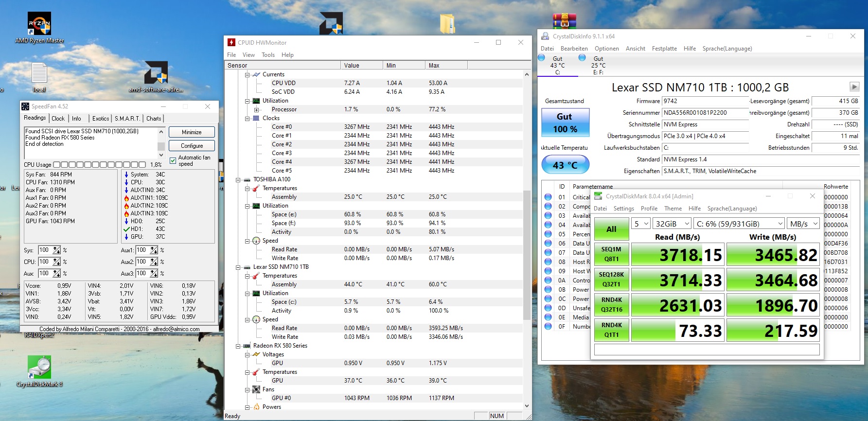Screen dimensions: 868x421
Task: Collapse the TOSHIBA A100 tree node
Action: 238,180
